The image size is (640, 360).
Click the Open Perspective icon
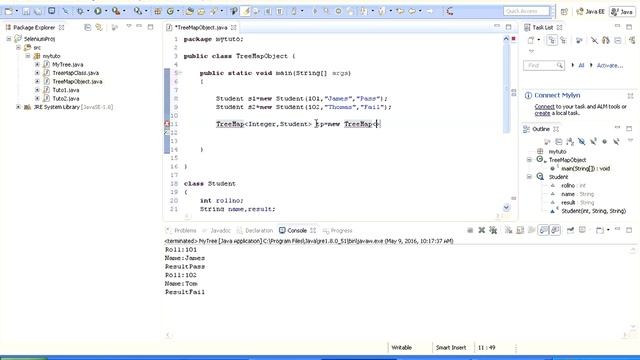click(x=564, y=12)
